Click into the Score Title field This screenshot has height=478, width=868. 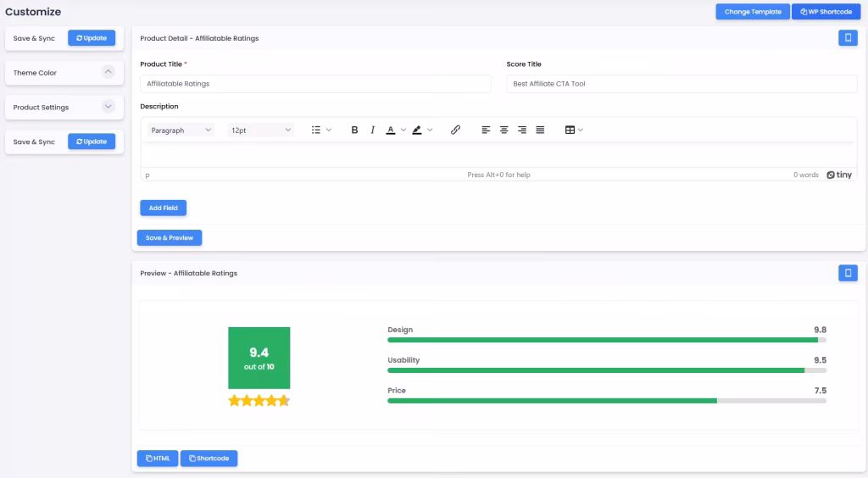[682, 84]
